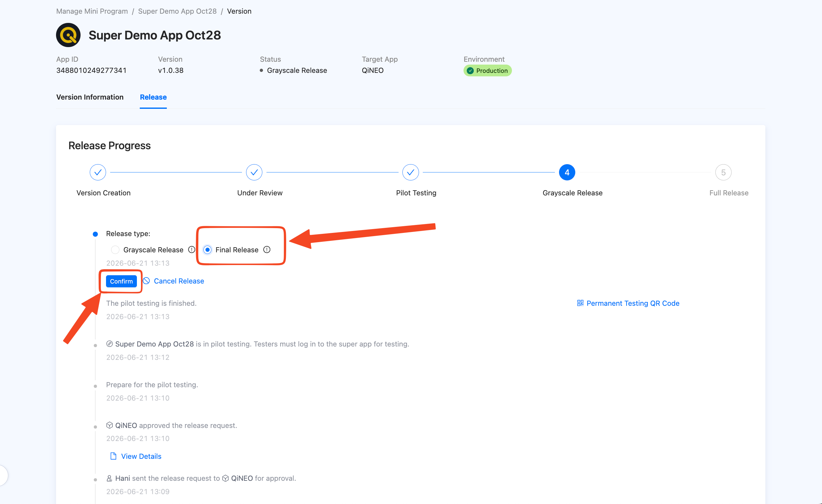This screenshot has height=504, width=822.
Task: Open the Release tab
Action: (153, 97)
